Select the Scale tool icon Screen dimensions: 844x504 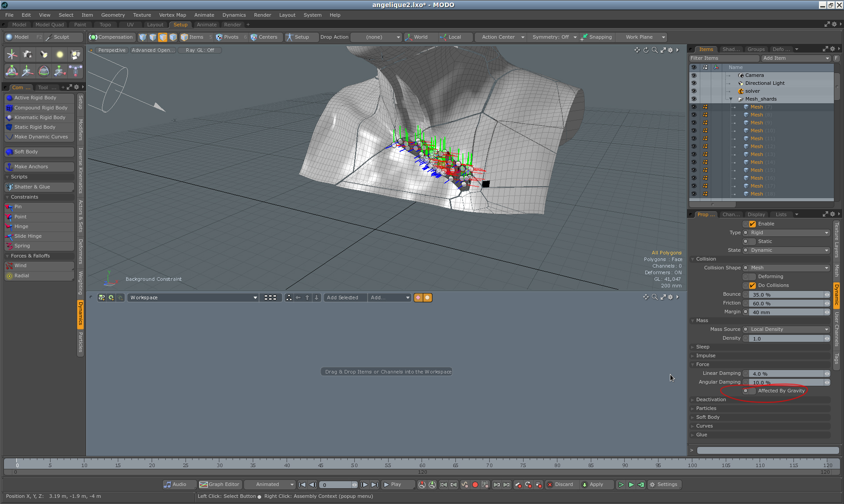(x=60, y=71)
